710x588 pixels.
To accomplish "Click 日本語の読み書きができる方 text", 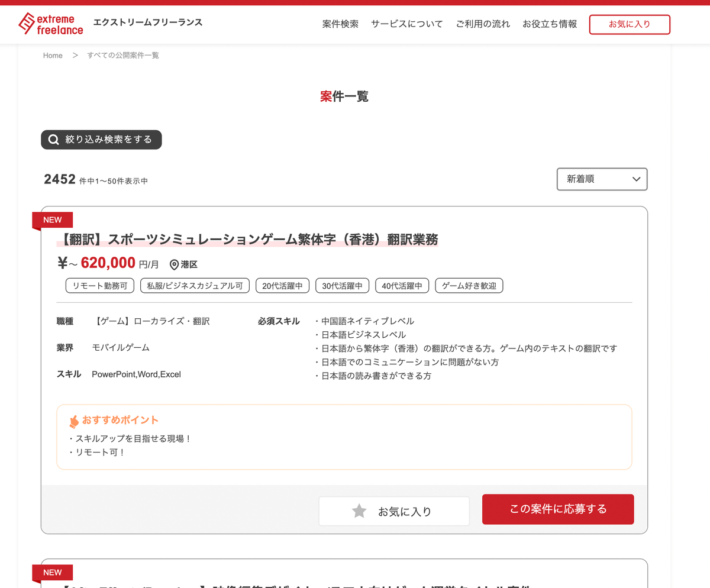I will click(376, 376).
